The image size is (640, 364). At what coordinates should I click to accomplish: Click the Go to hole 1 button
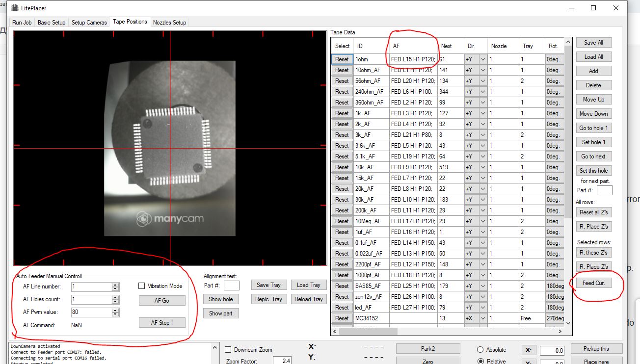pos(594,128)
